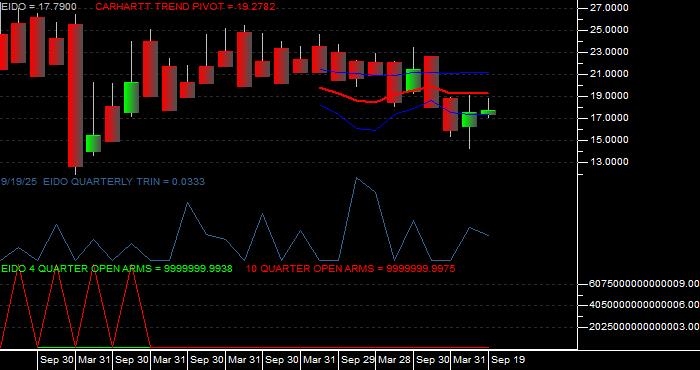Click the tall red candlestick dropping to 13
The height and width of the screenshot is (370, 700).
[x=75, y=96]
